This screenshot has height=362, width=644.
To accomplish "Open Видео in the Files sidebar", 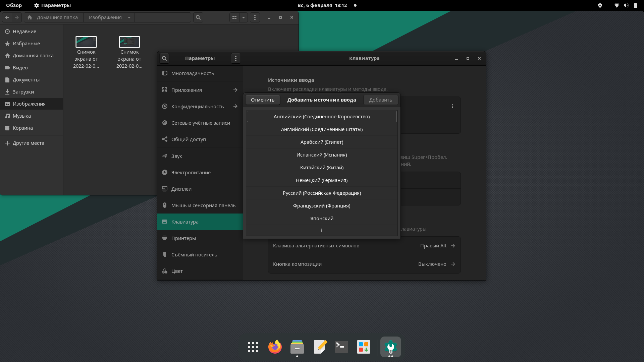I will (x=32, y=68).
